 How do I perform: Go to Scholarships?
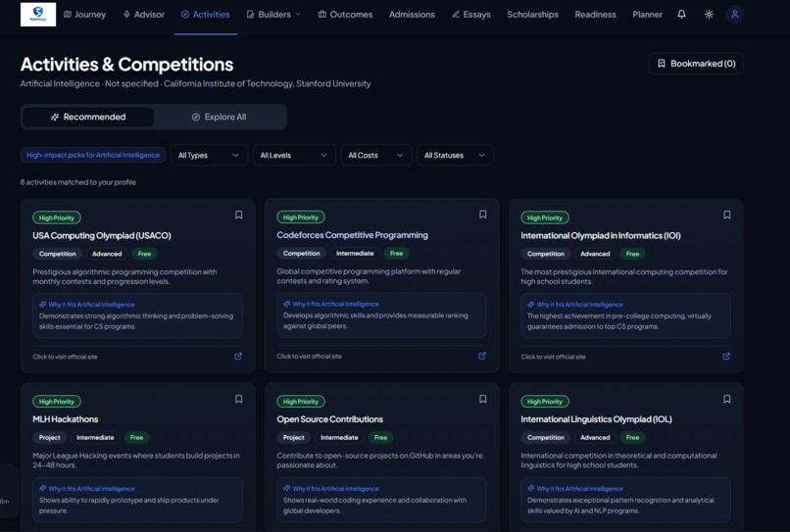click(532, 15)
